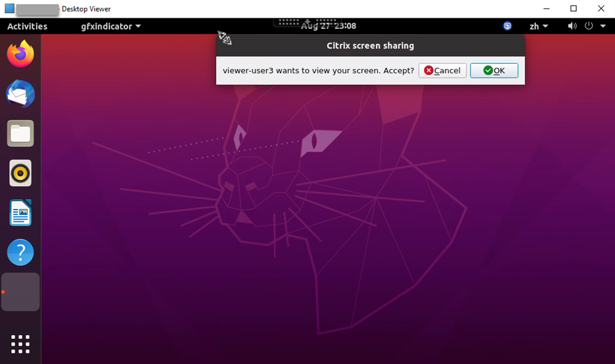This screenshot has width=615, height=364.
Task: Open Firefox from the dock
Action: (x=20, y=54)
